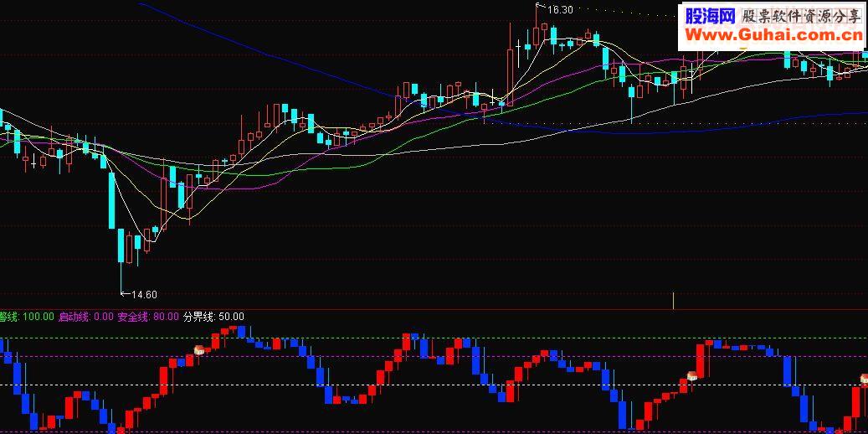Select the 分界线 50.00 indicator label
This screenshot has height=434, width=868.
(213, 317)
